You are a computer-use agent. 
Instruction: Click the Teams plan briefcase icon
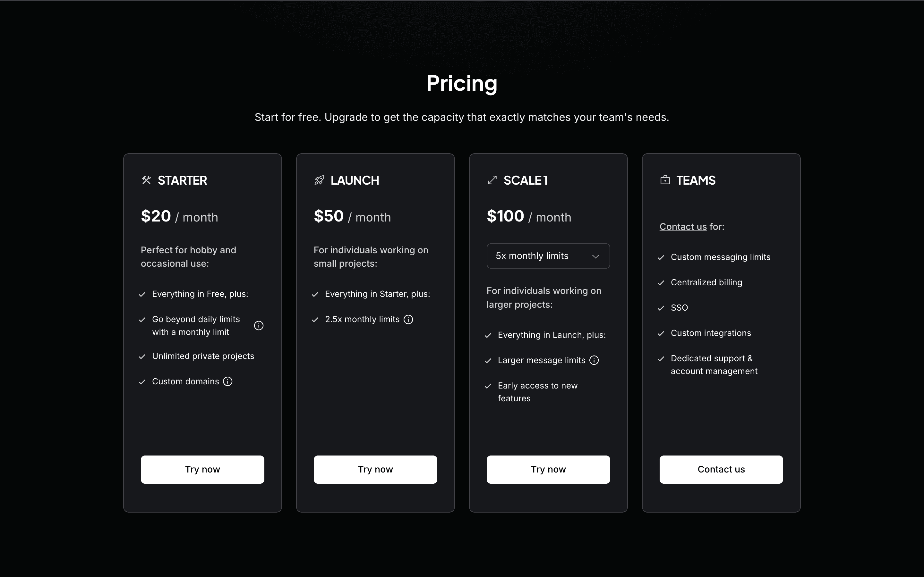[665, 180]
